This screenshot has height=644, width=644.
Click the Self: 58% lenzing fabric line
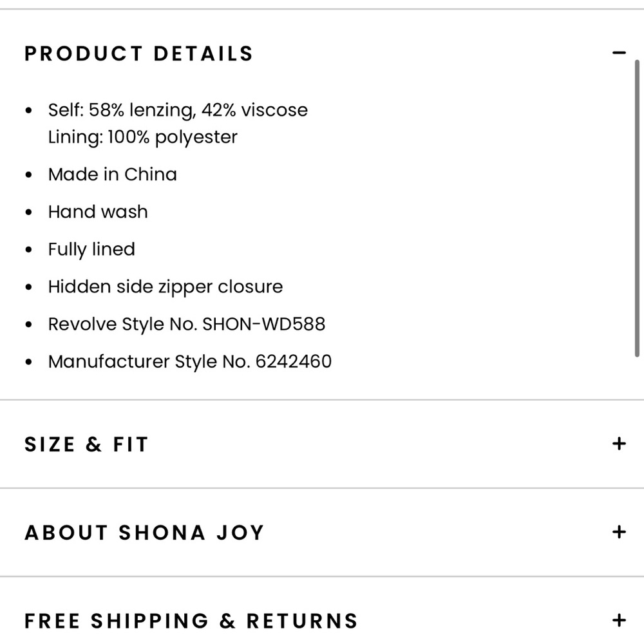click(x=178, y=110)
